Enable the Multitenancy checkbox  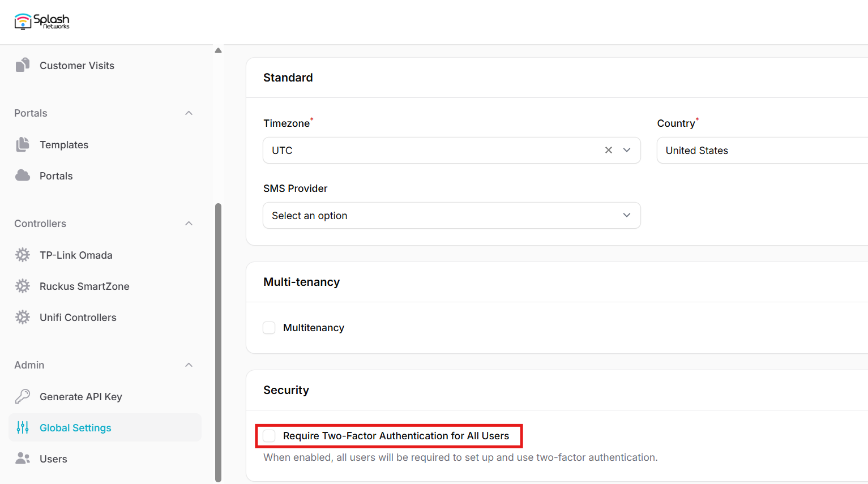(269, 328)
